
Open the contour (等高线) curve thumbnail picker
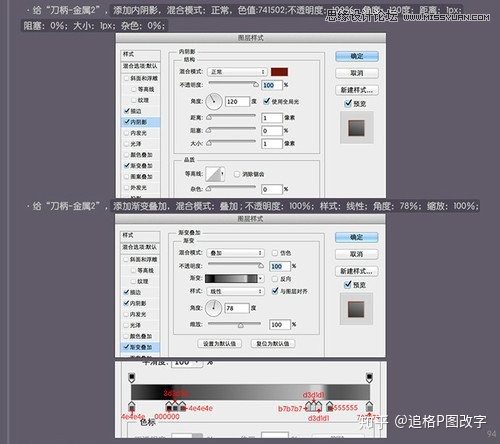click(x=213, y=174)
